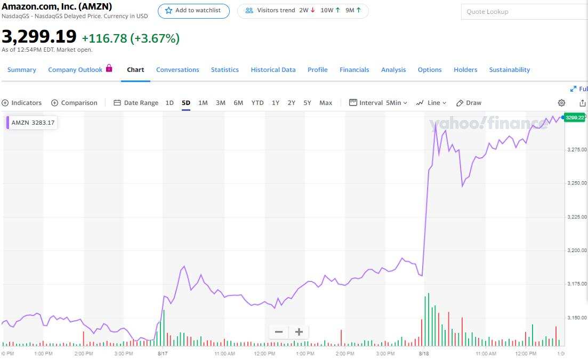Open the Company Outlook tab
The width and height of the screenshot is (588, 364).
click(75, 70)
